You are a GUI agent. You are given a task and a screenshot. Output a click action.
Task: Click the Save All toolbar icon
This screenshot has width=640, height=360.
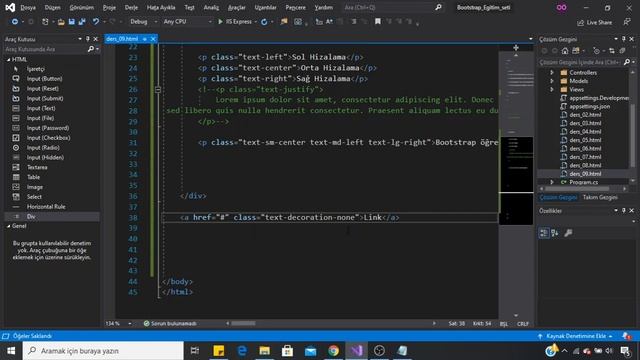[x=82, y=22]
